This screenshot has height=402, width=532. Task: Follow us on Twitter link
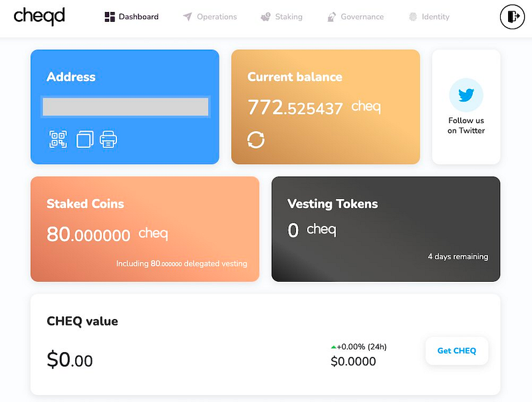click(x=466, y=126)
